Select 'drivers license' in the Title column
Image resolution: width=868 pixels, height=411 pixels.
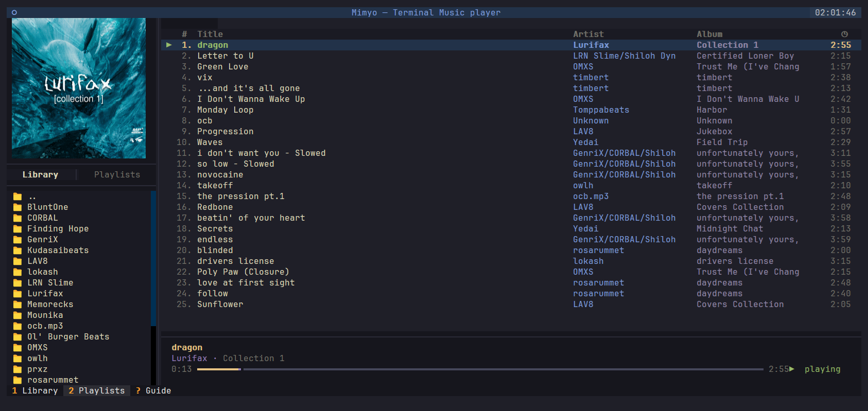point(236,261)
